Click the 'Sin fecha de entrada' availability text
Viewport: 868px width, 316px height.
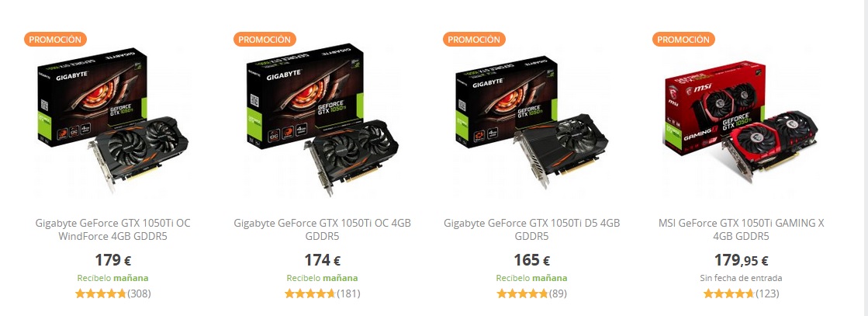742,278
